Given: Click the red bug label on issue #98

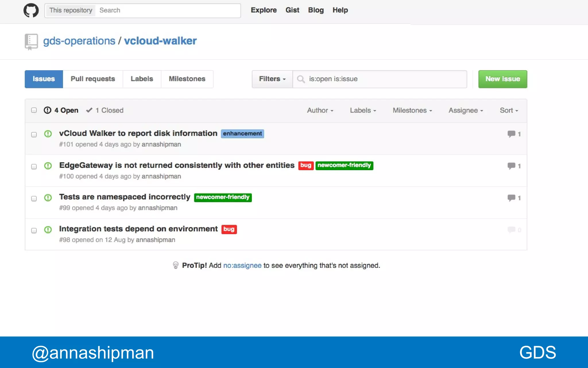Looking at the screenshot, I should point(229,229).
